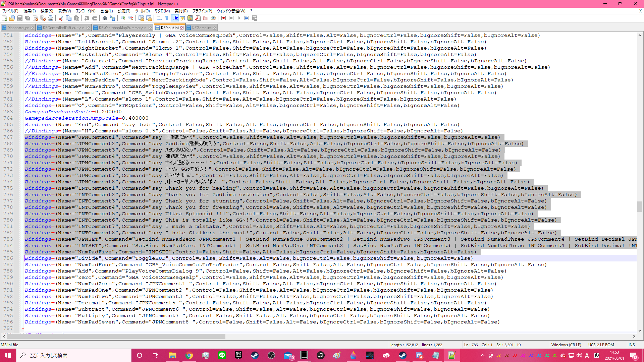Viewport: 644px width, 362px height.
Task: Toggle show all characters pilcrow button
Action: point(167,18)
